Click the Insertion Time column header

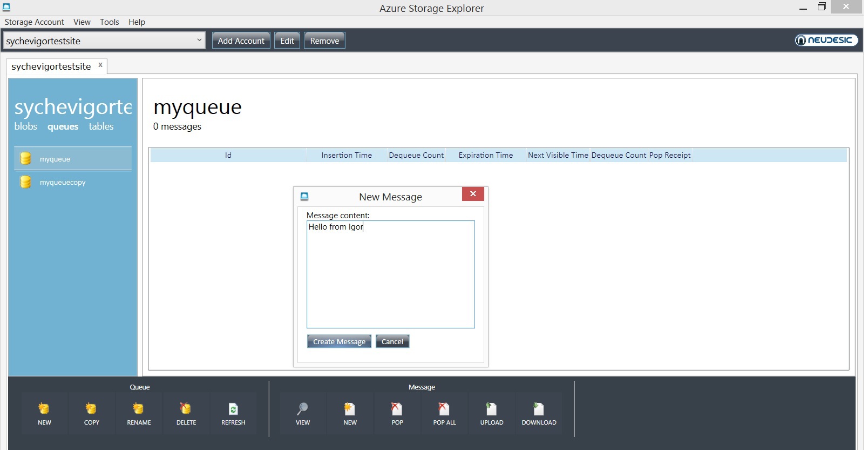347,155
